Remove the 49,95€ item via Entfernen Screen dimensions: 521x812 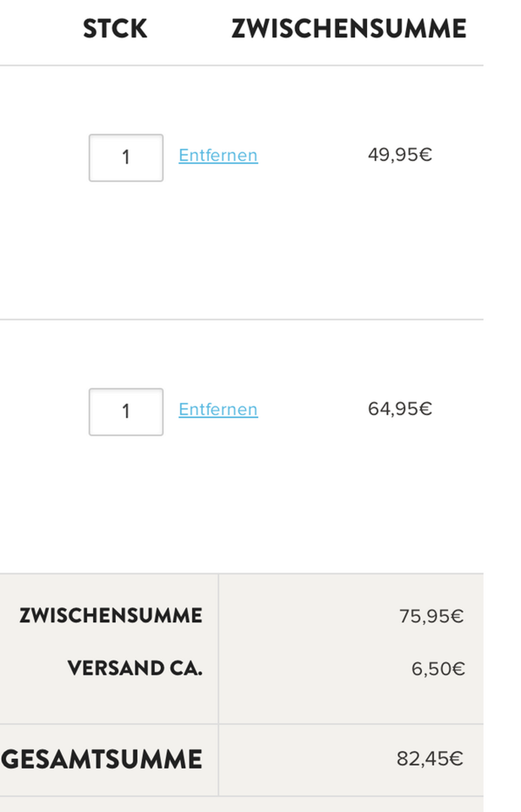tap(218, 155)
